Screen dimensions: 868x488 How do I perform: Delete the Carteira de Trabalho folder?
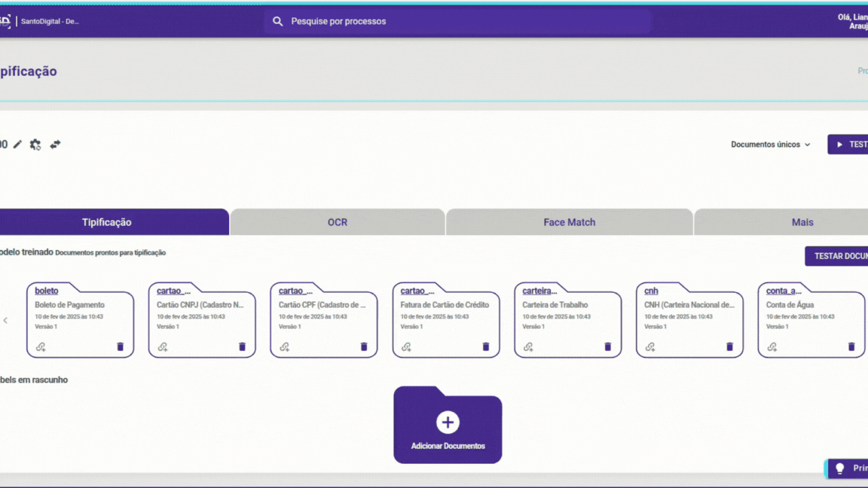point(607,347)
